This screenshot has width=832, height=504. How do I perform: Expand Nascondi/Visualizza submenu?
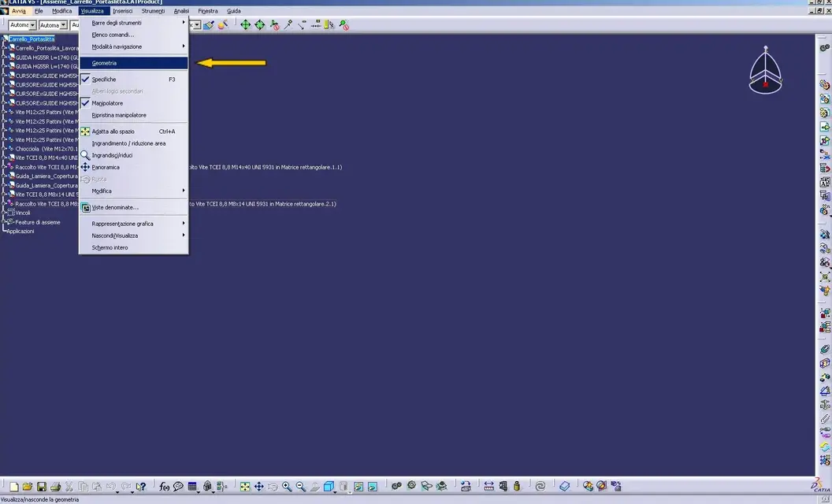click(x=133, y=235)
